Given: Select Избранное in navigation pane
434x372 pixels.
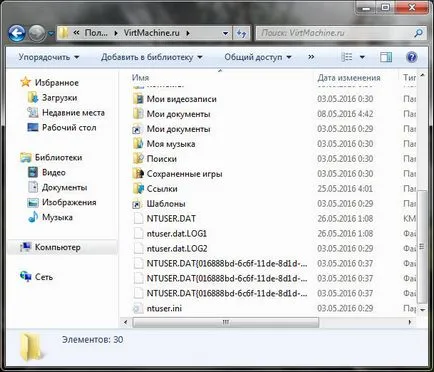Looking at the screenshot, I should [49, 82].
